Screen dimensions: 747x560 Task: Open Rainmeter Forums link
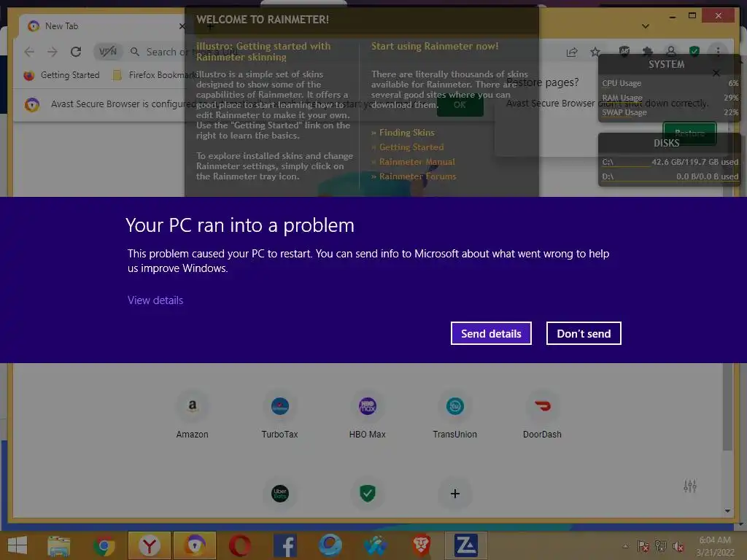(x=417, y=176)
